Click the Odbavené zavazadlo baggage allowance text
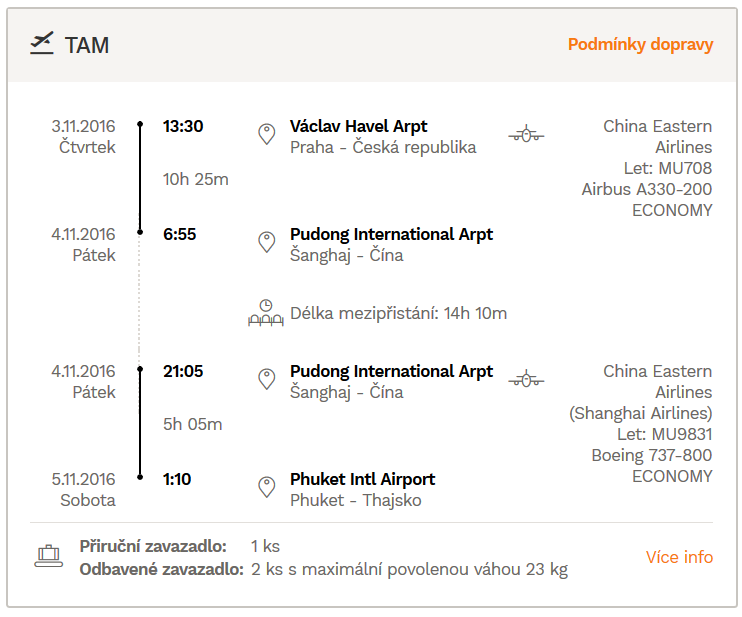Screen dimensions: 742x617 click(324, 569)
